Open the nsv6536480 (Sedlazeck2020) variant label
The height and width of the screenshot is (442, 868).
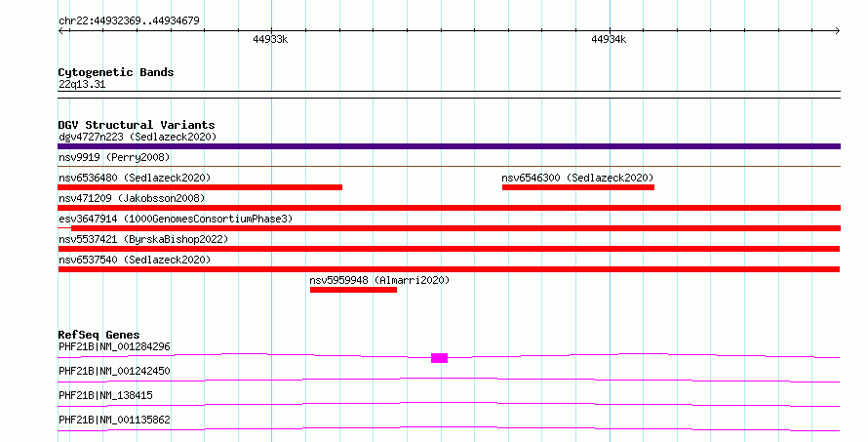click(x=135, y=178)
